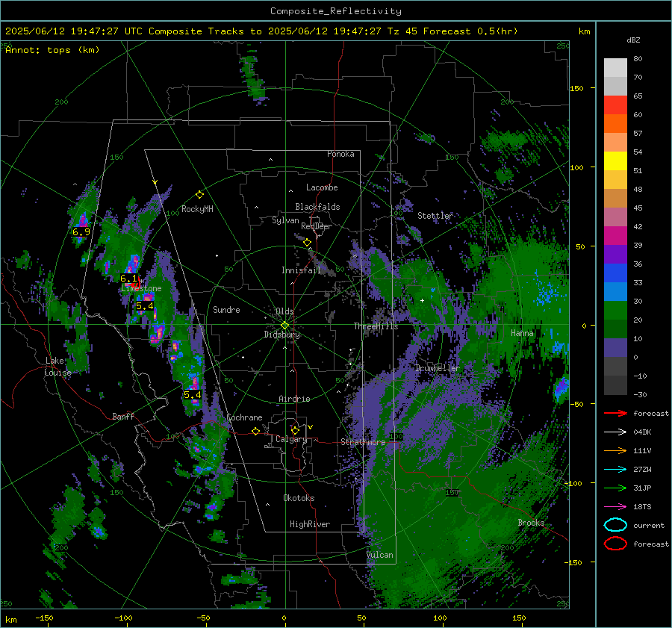Click the yellow diamond marker below Cochrane
The width and height of the screenshot is (672, 628).
pyautogui.click(x=255, y=431)
